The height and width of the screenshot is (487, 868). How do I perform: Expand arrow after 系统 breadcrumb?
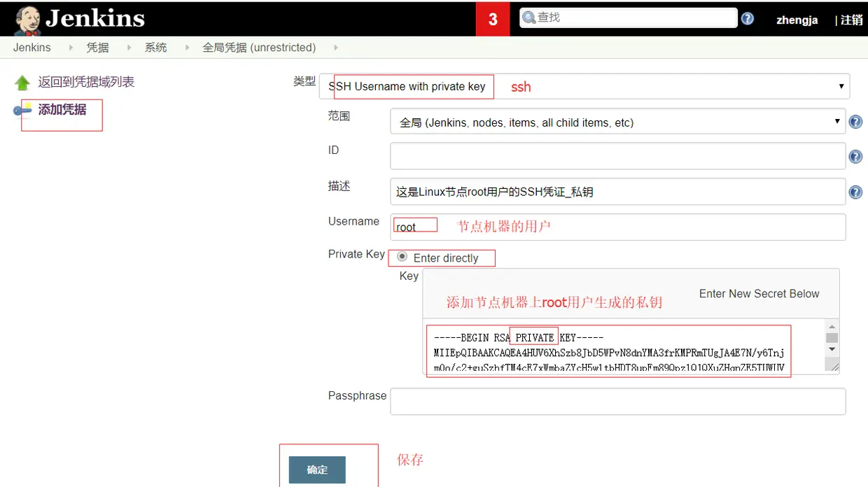tap(186, 48)
